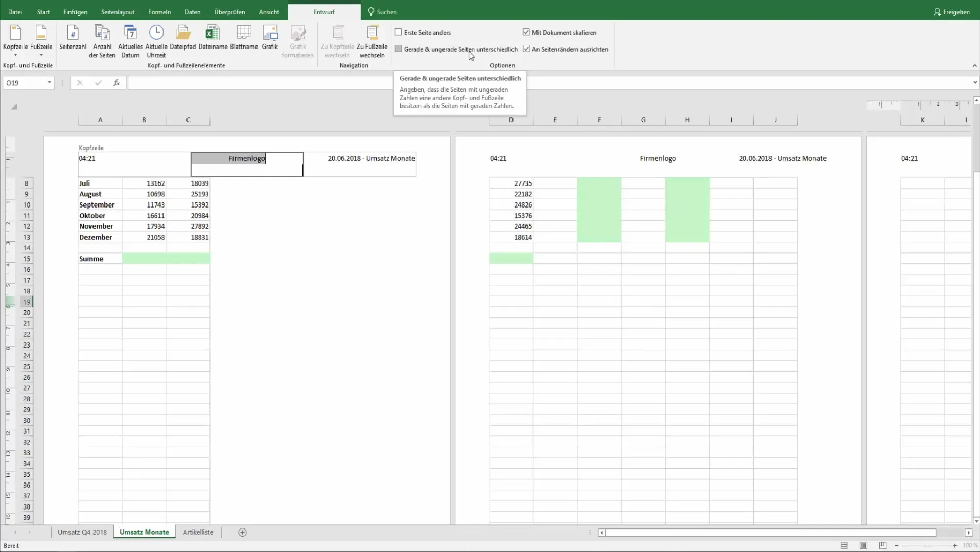
Task: Select cell with value 27892
Action: [x=188, y=226]
